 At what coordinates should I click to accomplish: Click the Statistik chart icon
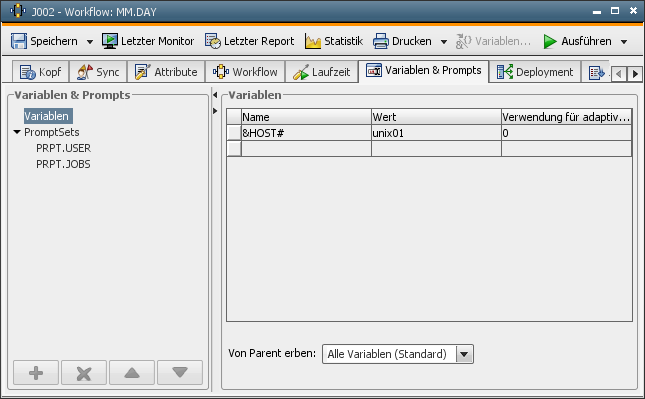(x=313, y=41)
